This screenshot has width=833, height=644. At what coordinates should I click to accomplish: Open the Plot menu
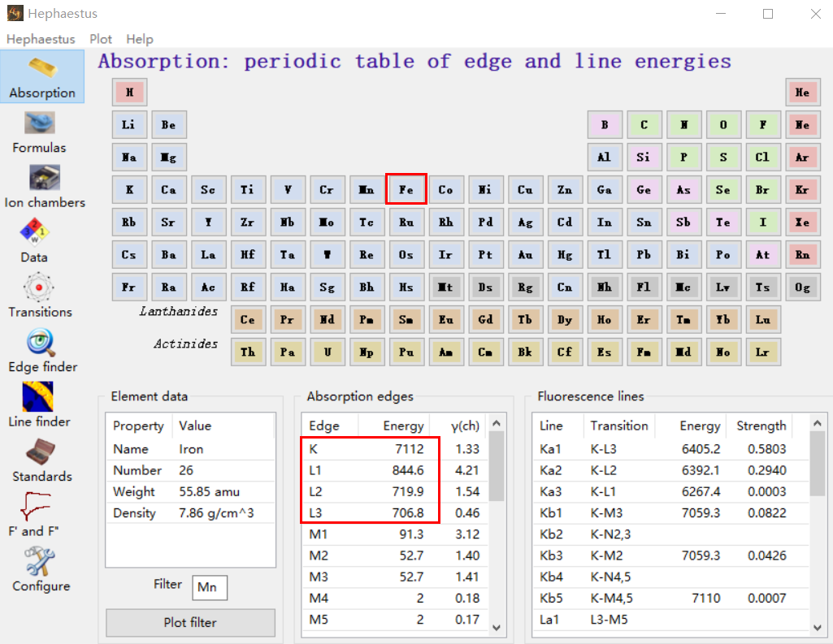pos(101,39)
